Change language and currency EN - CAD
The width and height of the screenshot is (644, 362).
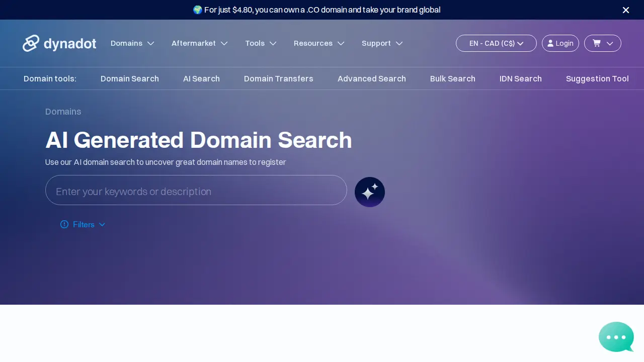click(x=496, y=43)
